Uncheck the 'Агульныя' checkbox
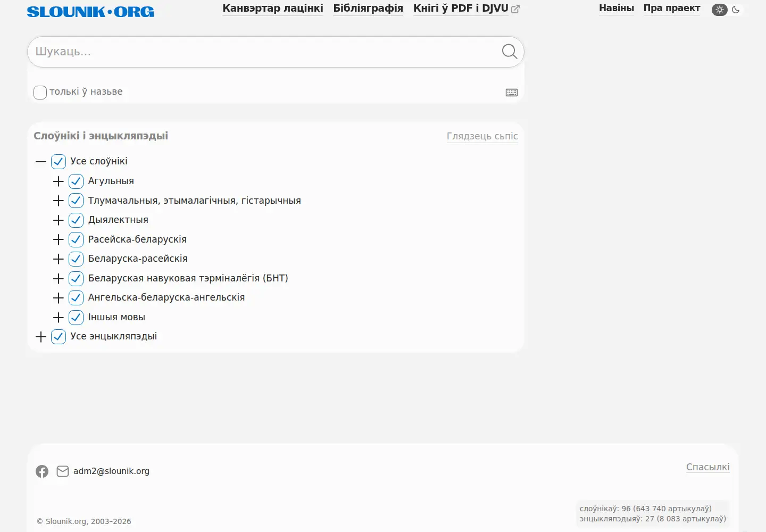 tap(76, 181)
